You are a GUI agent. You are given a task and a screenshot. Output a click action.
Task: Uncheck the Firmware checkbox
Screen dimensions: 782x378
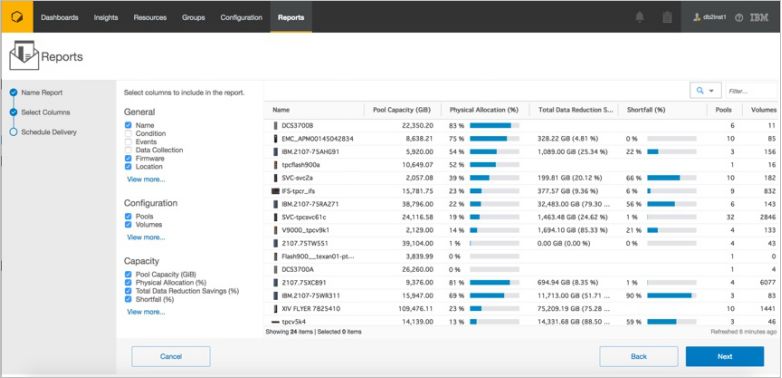point(128,158)
